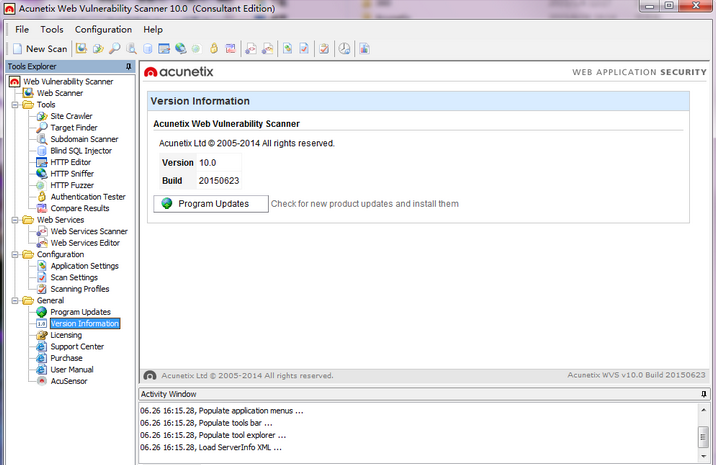Open the Blind SQL Injector toolbar icon
Image resolution: width=716 pixels, height=465 pixels.
point(147,48)
